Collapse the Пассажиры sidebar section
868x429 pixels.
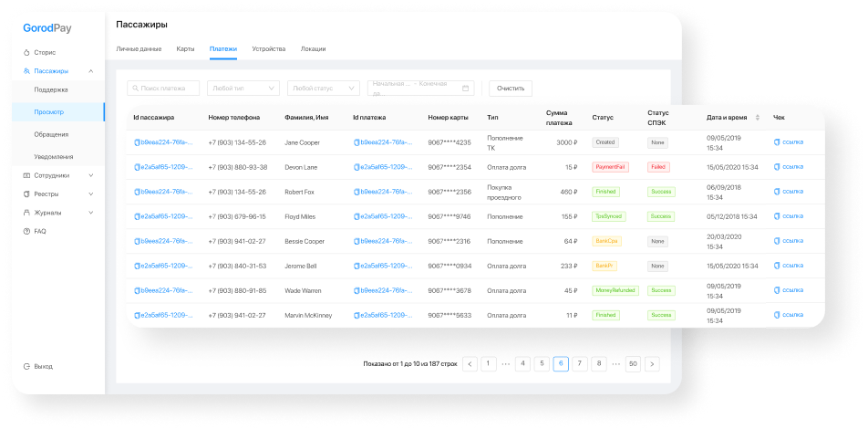pos(91,71)
